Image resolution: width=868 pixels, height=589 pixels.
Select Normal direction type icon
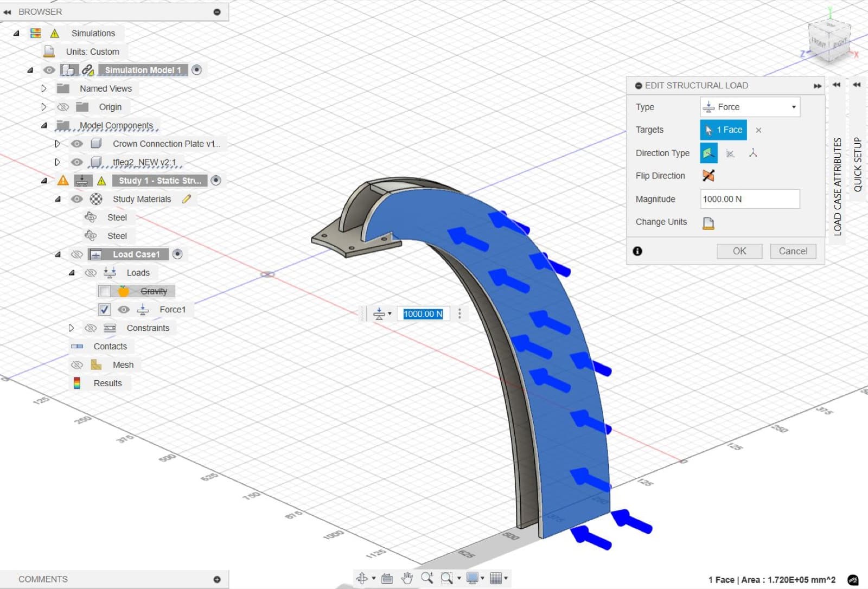709,153
